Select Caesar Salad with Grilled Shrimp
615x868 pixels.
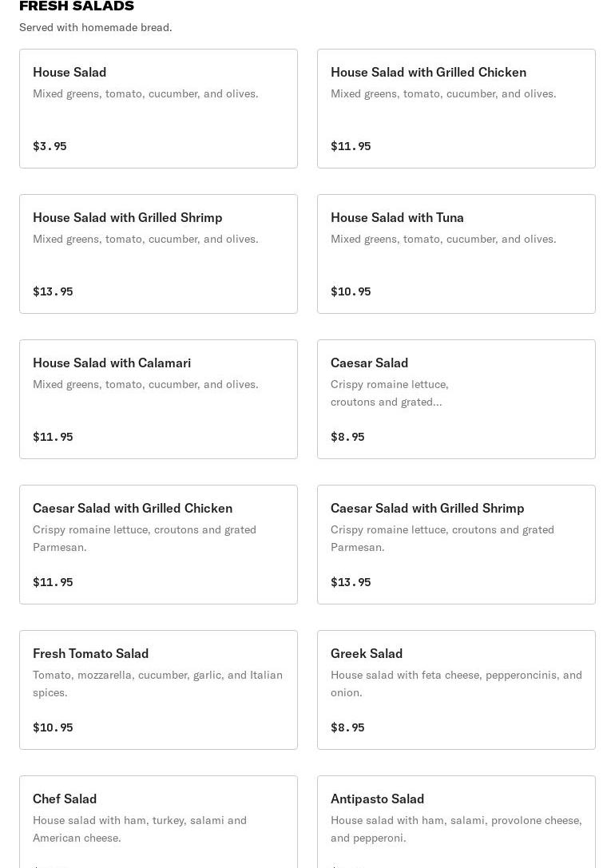point(456,545)
